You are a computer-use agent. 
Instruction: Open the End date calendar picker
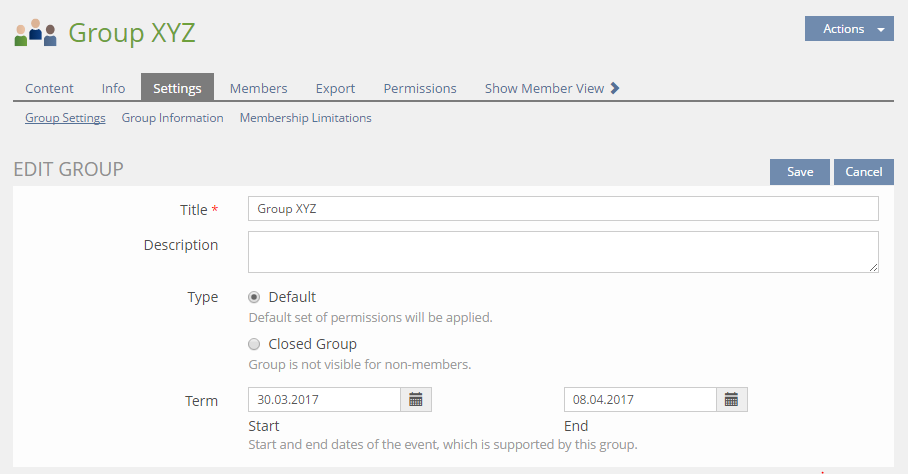point(732,400)
